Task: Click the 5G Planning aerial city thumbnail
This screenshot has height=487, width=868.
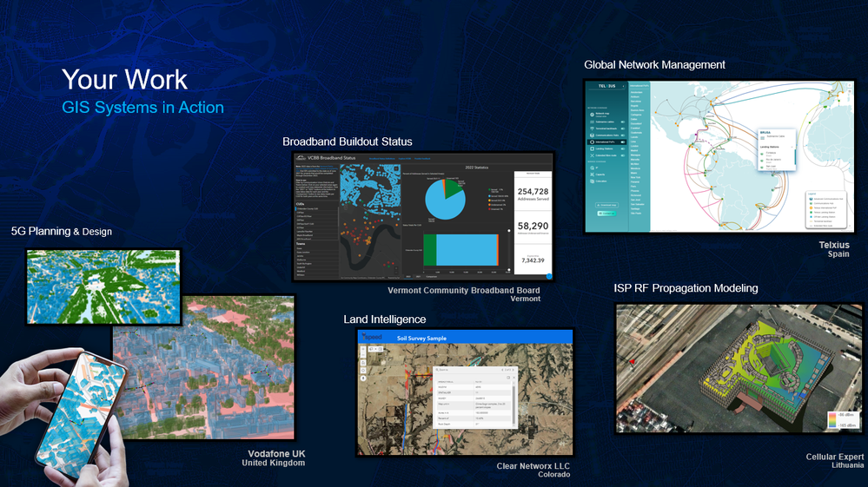Action: click(103, 286)
